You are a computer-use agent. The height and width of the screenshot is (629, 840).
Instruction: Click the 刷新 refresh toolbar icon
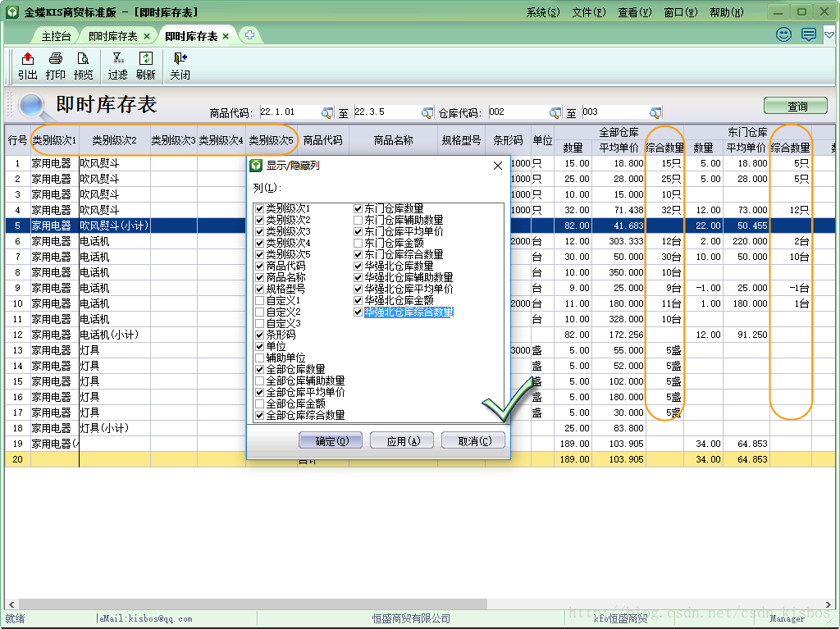[146, 66]
